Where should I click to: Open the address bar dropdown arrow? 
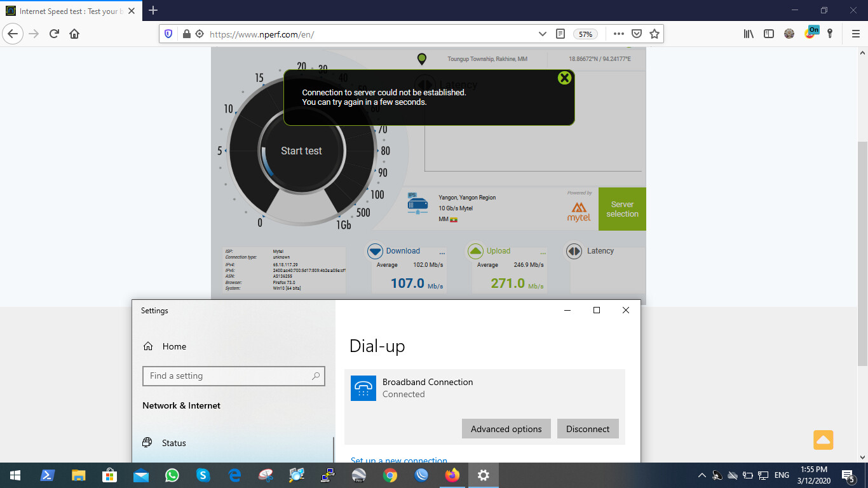[542, 34]
